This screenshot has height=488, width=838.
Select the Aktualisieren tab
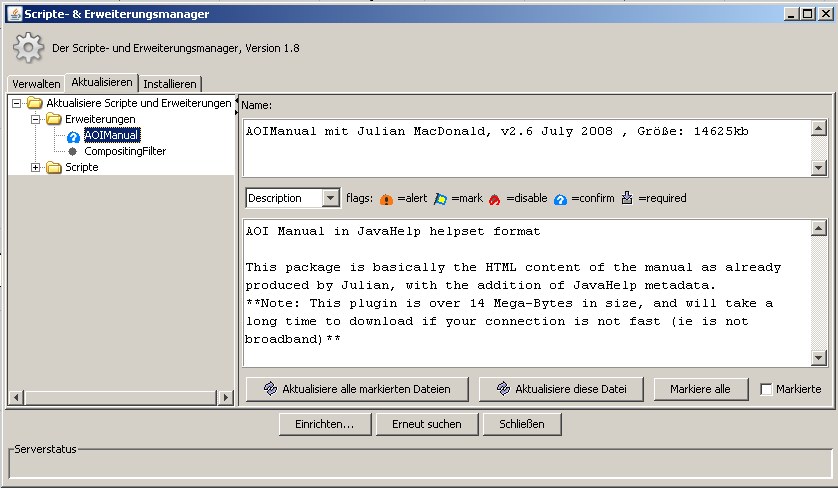click(x=102, y=82)
